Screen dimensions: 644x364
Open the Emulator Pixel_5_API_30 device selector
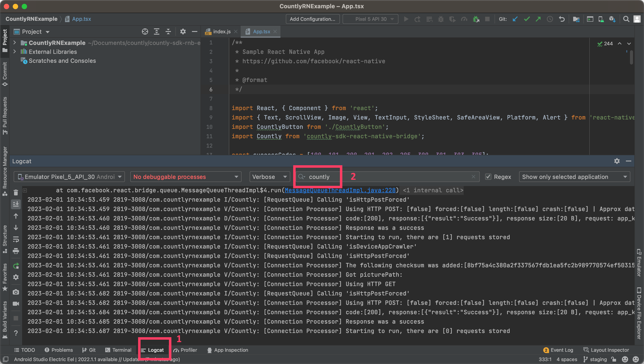click(69, 177)
